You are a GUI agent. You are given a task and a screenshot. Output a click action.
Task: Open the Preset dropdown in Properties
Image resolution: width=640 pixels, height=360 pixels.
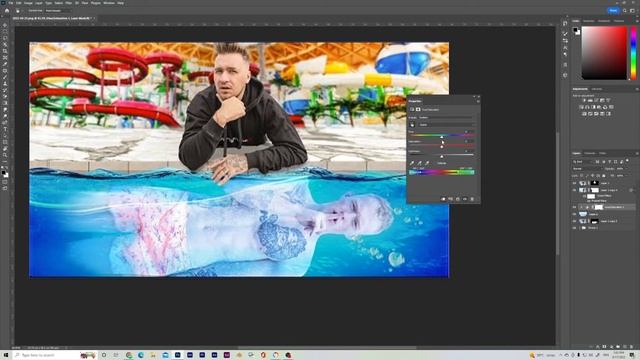[x=446, y=118]
